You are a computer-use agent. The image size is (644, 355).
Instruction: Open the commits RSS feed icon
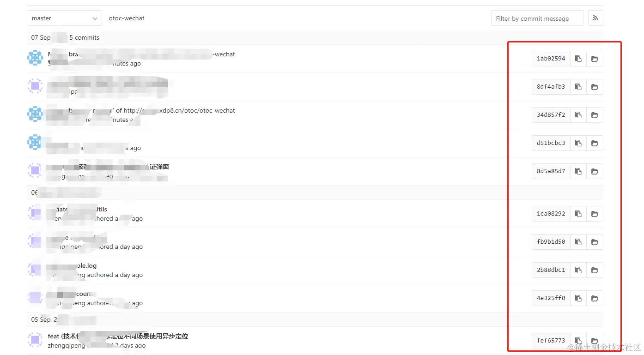(595, 18)
